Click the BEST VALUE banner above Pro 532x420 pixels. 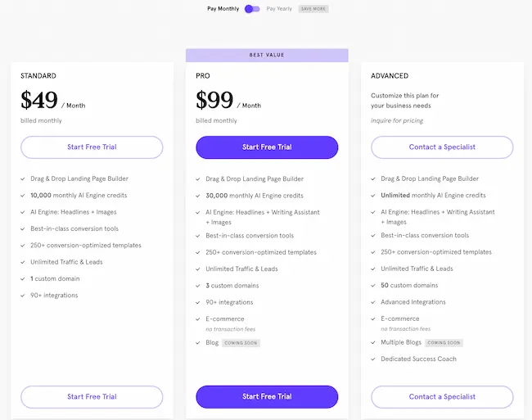click(x=267, y=56)
